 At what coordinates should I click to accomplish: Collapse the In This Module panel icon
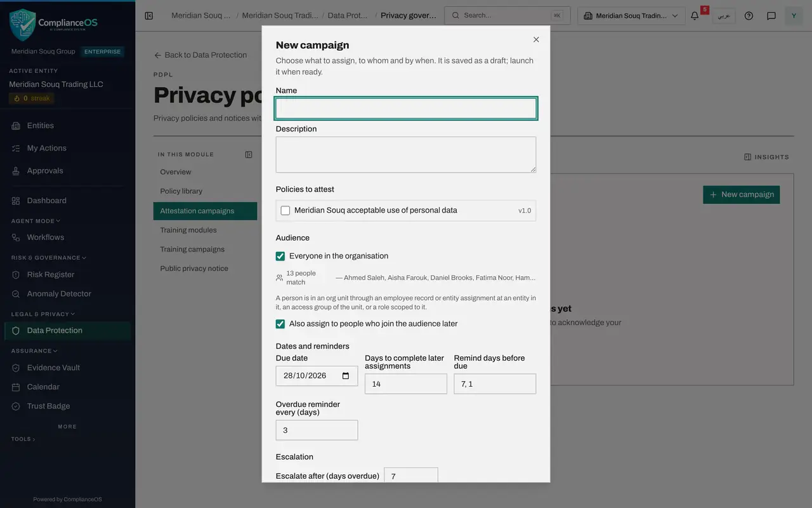[x=249, y=154]
